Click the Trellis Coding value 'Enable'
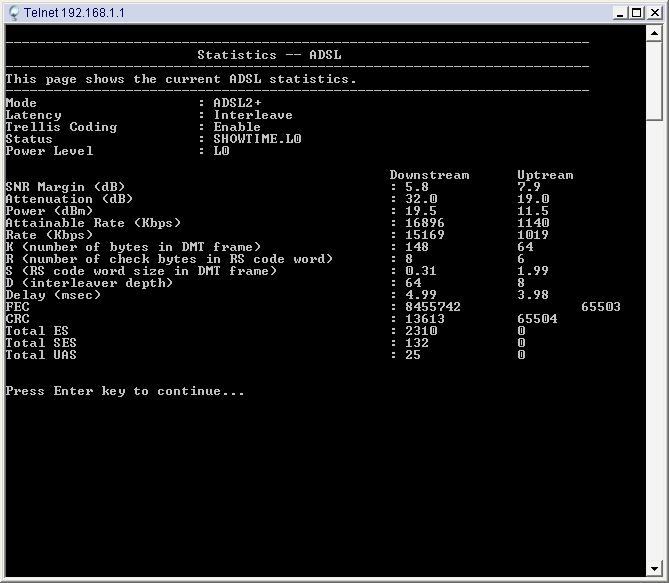This screenshot has height=583, width=669. pyautogui.click(x=237, y=127)
